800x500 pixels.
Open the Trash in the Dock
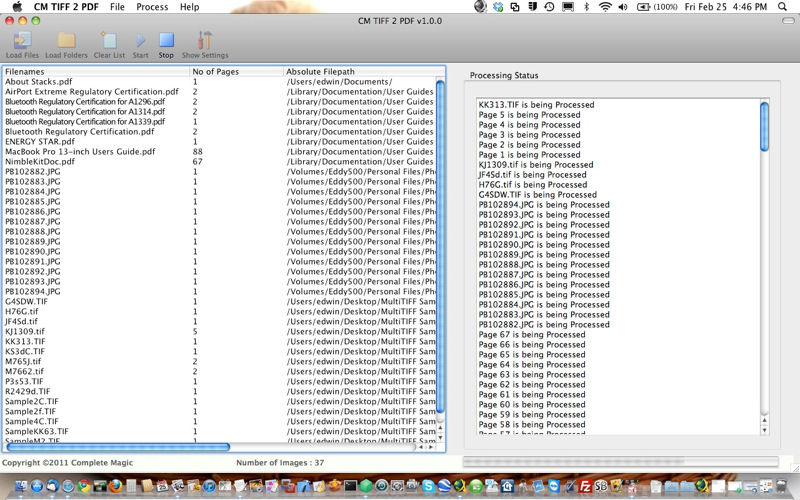click(x=782, y=486)
